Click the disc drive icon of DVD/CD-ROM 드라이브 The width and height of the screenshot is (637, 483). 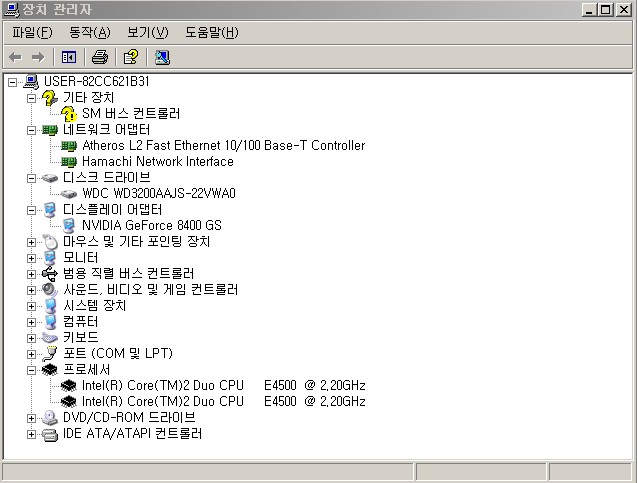click(x=50, y=418)
